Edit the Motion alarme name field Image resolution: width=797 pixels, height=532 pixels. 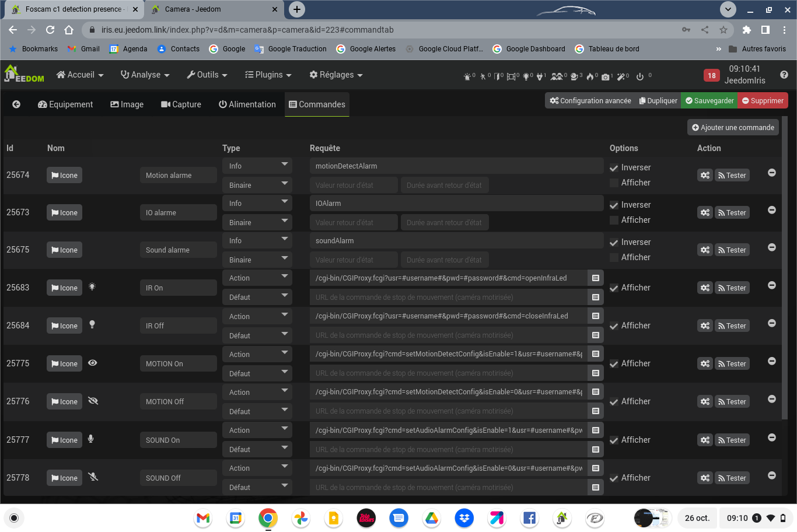(178, 175)
